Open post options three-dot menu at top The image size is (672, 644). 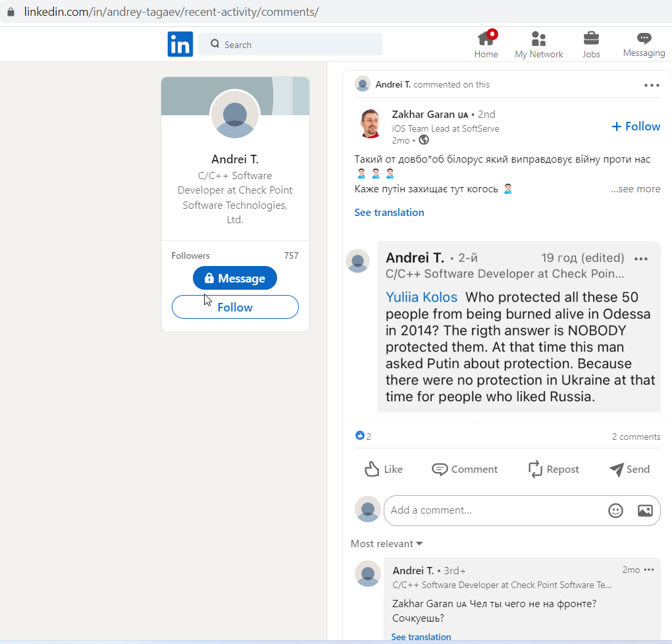coord(652,85)
